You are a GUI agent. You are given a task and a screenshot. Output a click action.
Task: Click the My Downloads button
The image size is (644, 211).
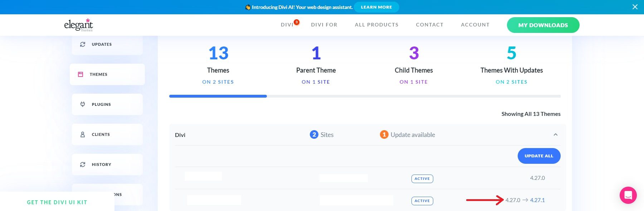point(543,25)
